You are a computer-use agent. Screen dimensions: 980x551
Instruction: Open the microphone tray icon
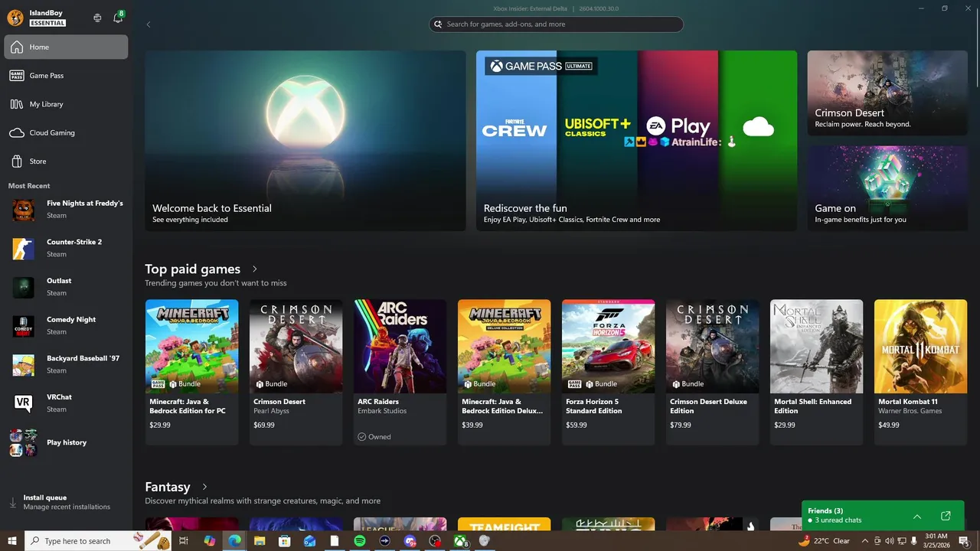click(914, 541)
